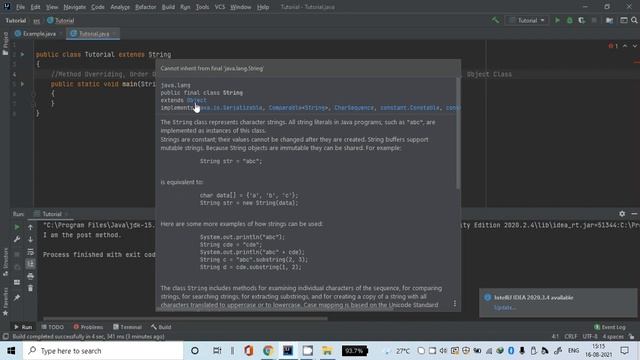Open the Tools menu
This screenshot has height=360, width=640.
(x=202, y=7)
